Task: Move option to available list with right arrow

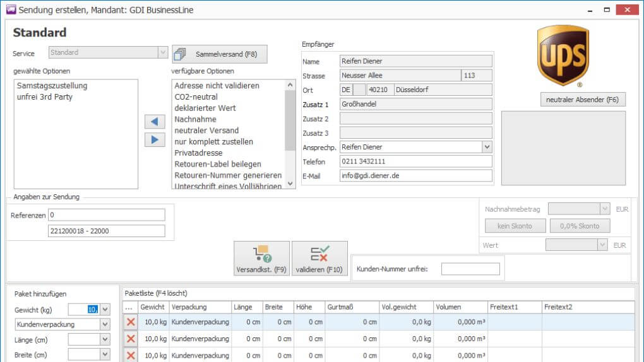Action: [x=155, y=140]
